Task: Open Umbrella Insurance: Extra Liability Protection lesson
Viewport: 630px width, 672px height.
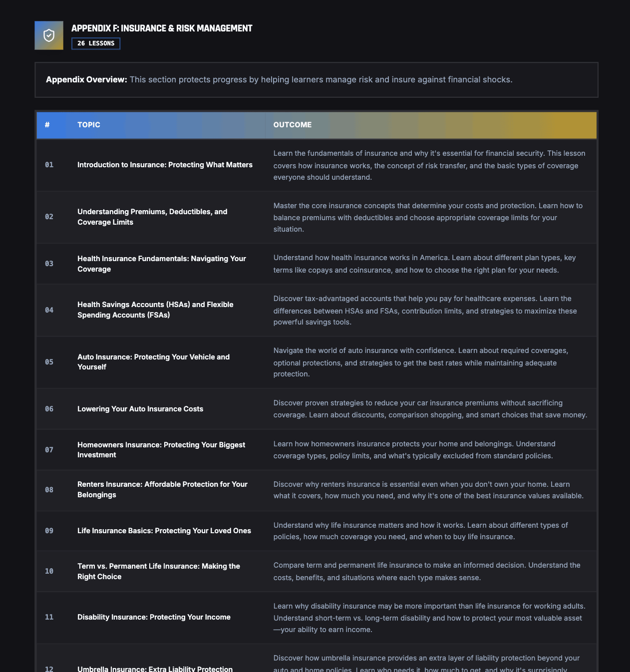Action: 155,669
